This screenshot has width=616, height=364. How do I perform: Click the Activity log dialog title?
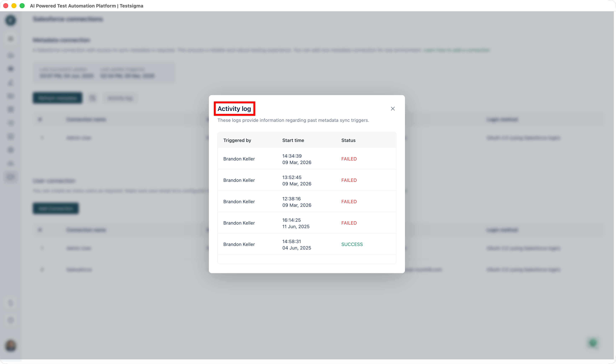click(234, 109)
